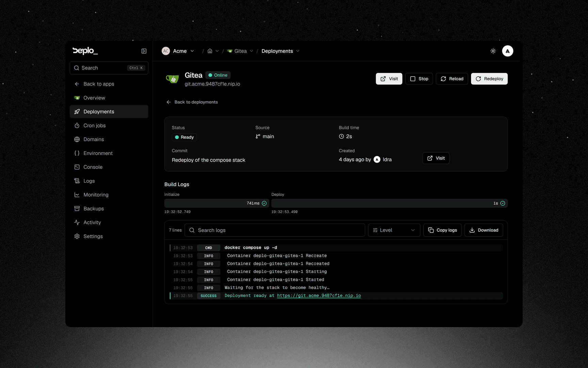Toggle the light/dark theme sun icon
Screen dimensions: 588x368
[x=493, y=51]
